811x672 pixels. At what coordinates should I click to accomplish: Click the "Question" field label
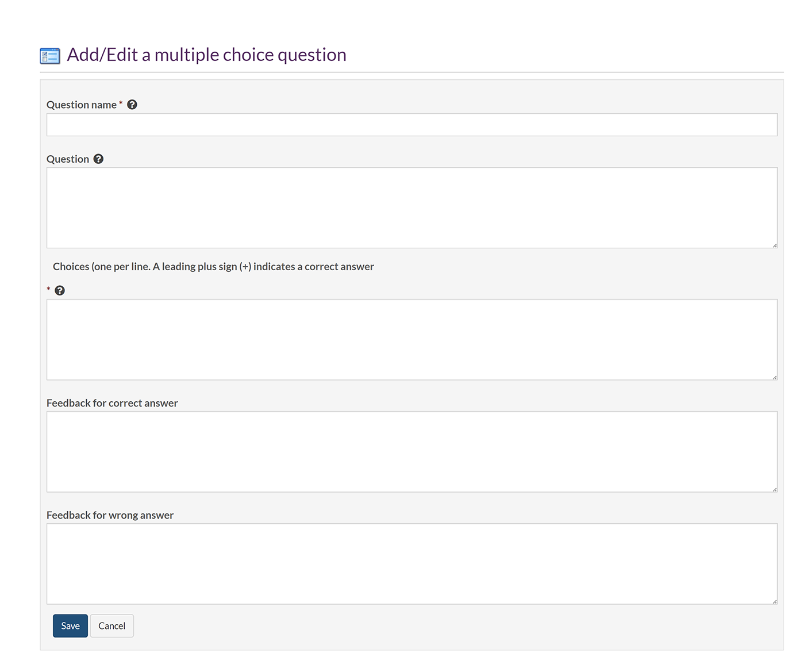click(x=68, y=159)
